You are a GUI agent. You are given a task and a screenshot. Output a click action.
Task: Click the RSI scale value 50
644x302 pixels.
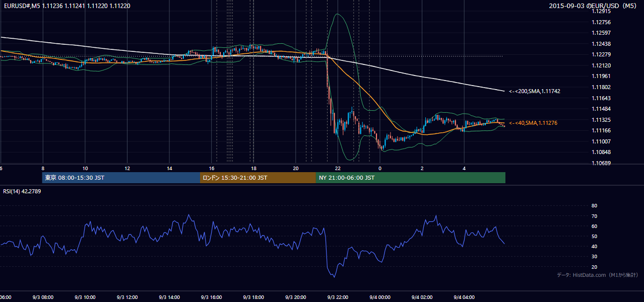594,236
